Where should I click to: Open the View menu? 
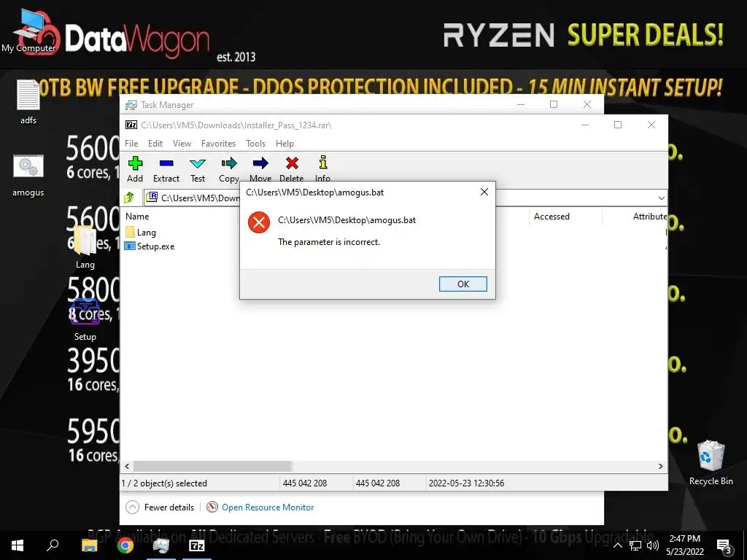(x=182, y=144)
